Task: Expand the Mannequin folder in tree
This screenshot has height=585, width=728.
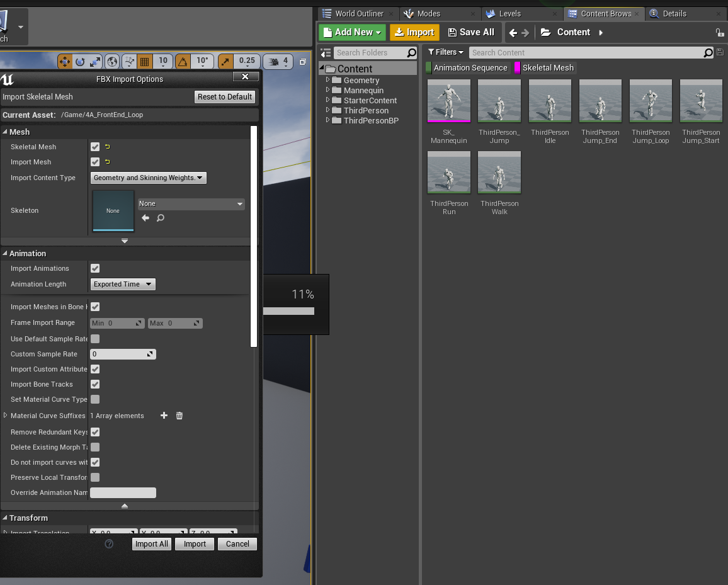Action: [x=327, y=90]
